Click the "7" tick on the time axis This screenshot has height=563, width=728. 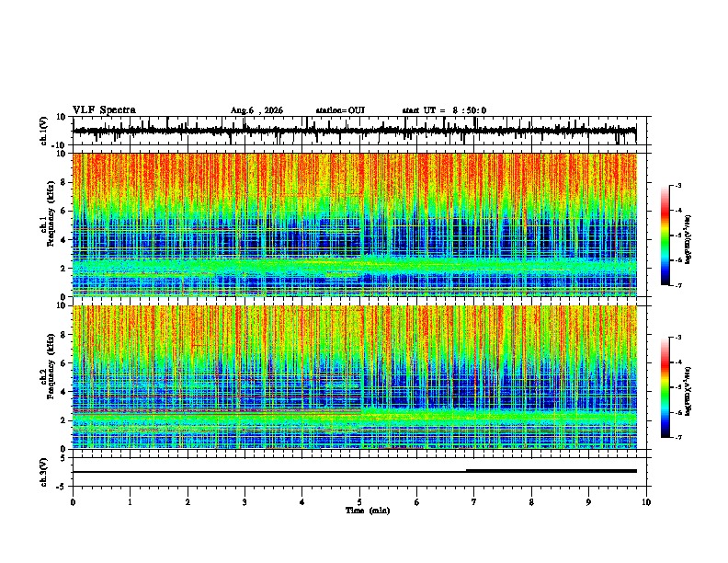pyautogui.click(x=474, y=502)
